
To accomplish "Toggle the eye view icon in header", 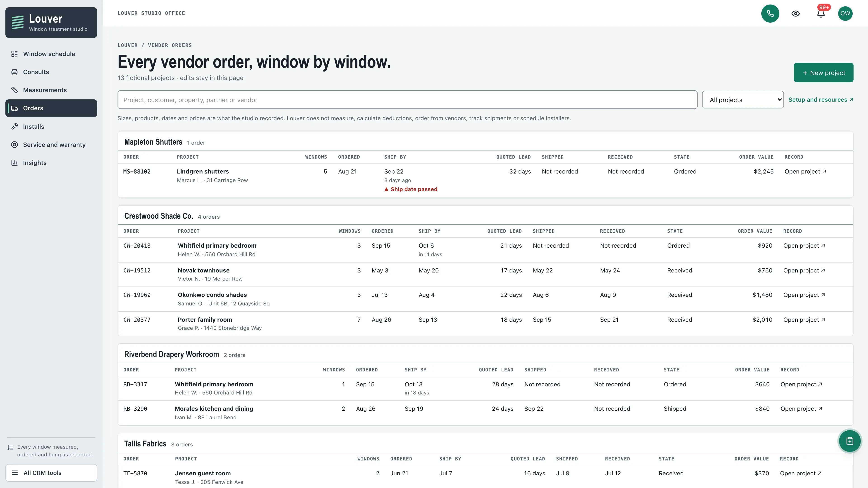I will [796, 14].
